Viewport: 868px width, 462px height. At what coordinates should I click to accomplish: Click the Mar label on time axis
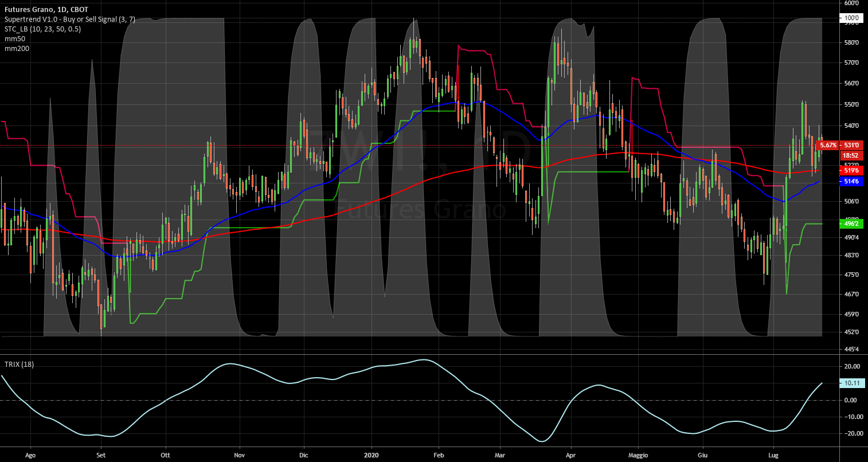click(499, 456)
